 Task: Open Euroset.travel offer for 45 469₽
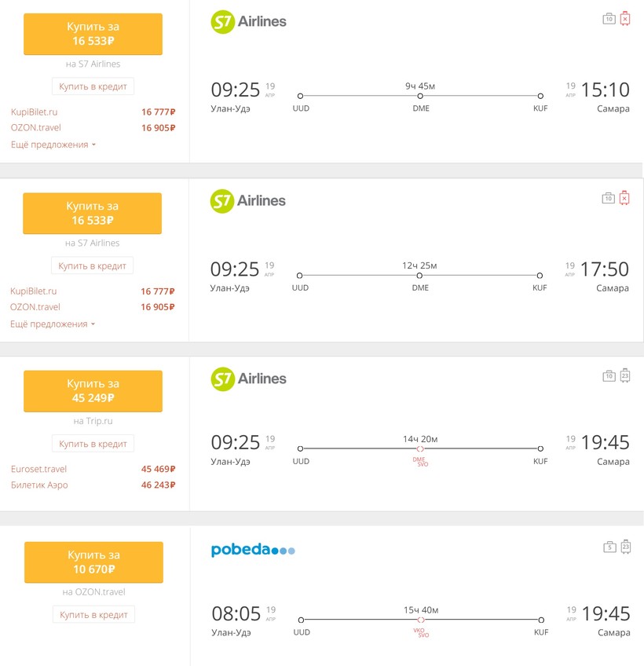[39, 469]
